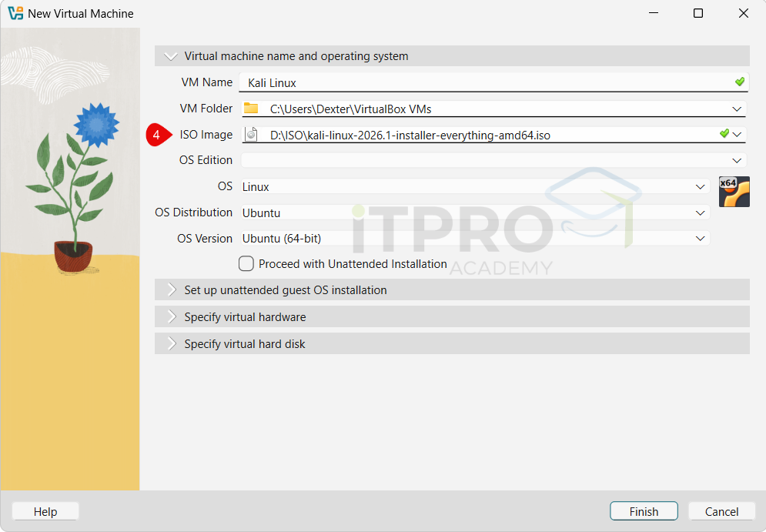Click the disc image icon in ISO Image field
Image resolution: width=766 pixels, height=532 pixels.
pos(251,134)
